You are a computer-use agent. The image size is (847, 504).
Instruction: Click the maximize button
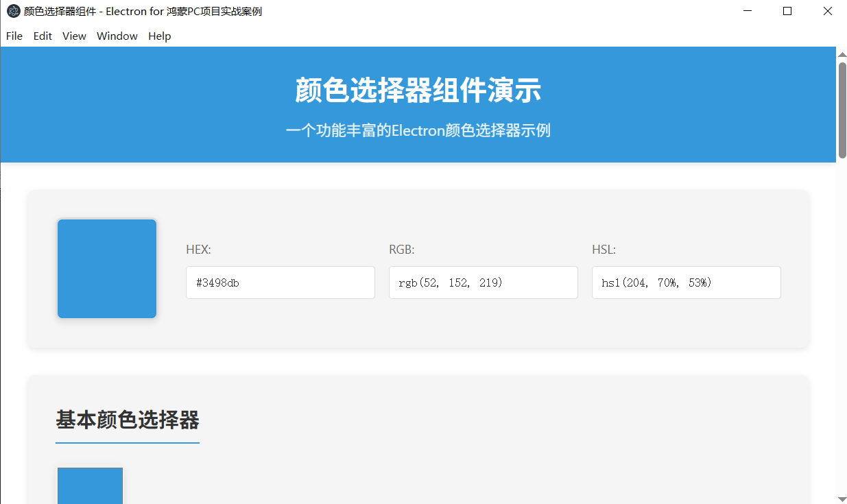point(787,11)
